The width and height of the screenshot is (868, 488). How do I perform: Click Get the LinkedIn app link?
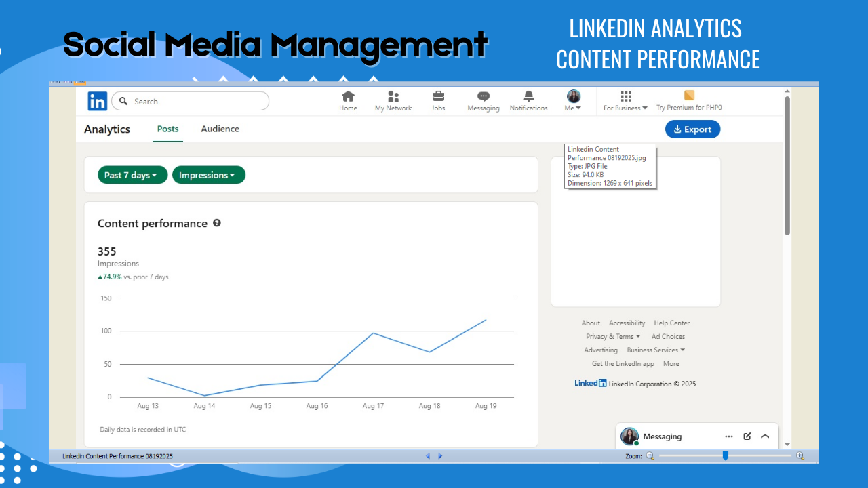coord(623,364)
